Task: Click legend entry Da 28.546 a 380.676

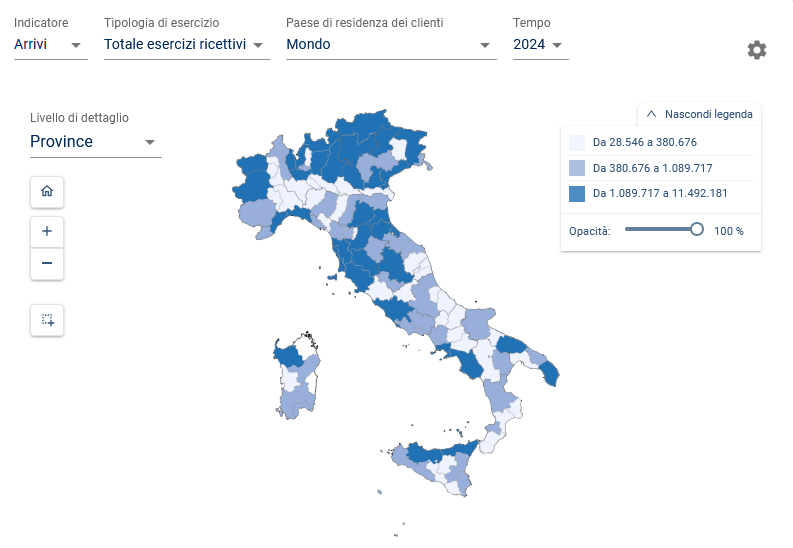Action: pos(644,142)
